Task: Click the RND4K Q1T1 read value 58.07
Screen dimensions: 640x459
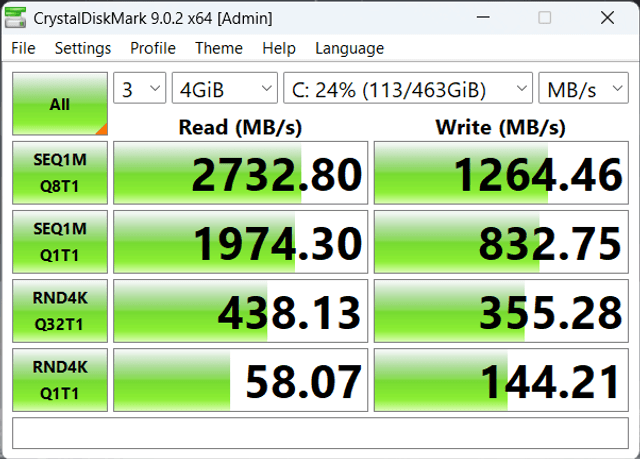Action: (x=240, y=380)
